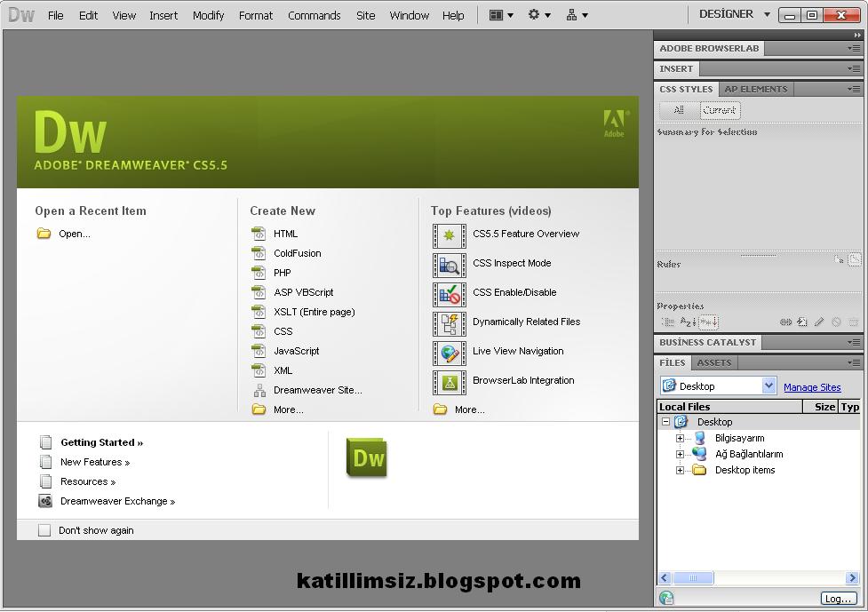The width and height of the screenshot is (868, 612).
Task: Open Resources link
Action: (88, 481)
